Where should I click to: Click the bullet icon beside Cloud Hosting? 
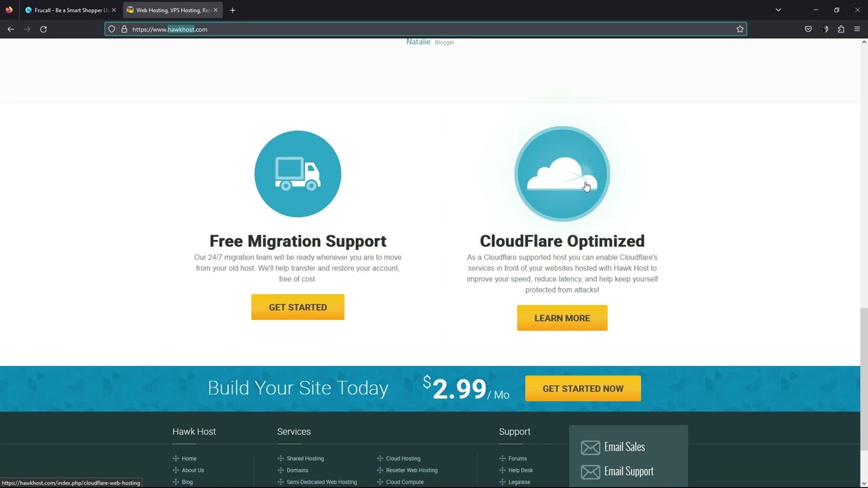tap(380, 459)
